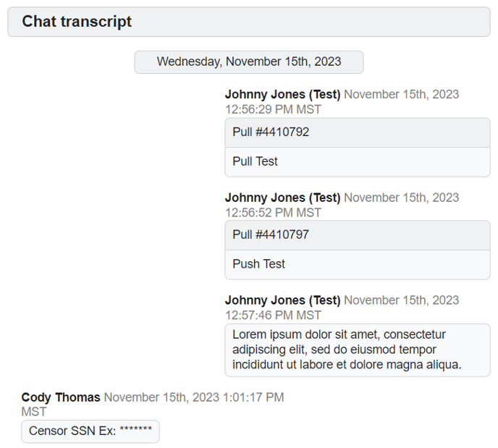Click sender name above the Lorem ipsum message
This screenshot has width=498, height=448.
coord(282,300)
